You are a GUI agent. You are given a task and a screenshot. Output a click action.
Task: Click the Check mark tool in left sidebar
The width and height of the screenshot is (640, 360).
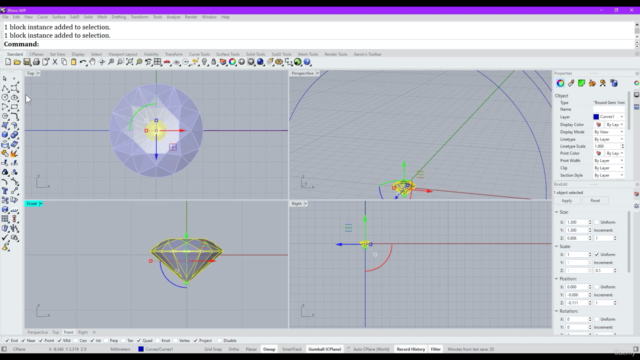coord(5,238)
